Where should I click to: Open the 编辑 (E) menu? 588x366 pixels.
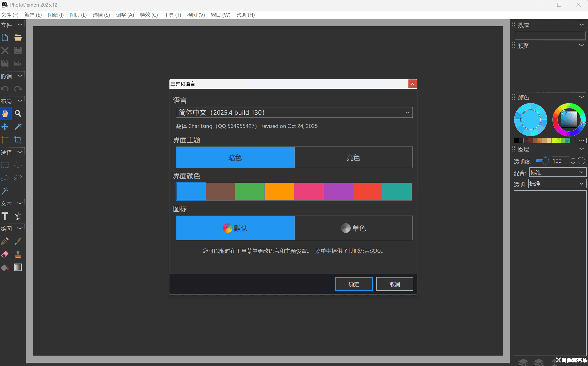pyautogui.click(x=33, y=15)
